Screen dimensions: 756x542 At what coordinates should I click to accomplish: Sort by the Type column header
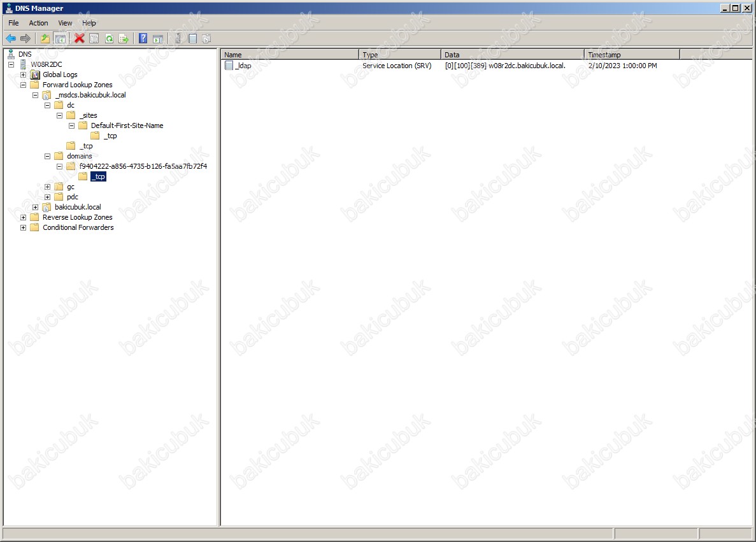(400, 55)
